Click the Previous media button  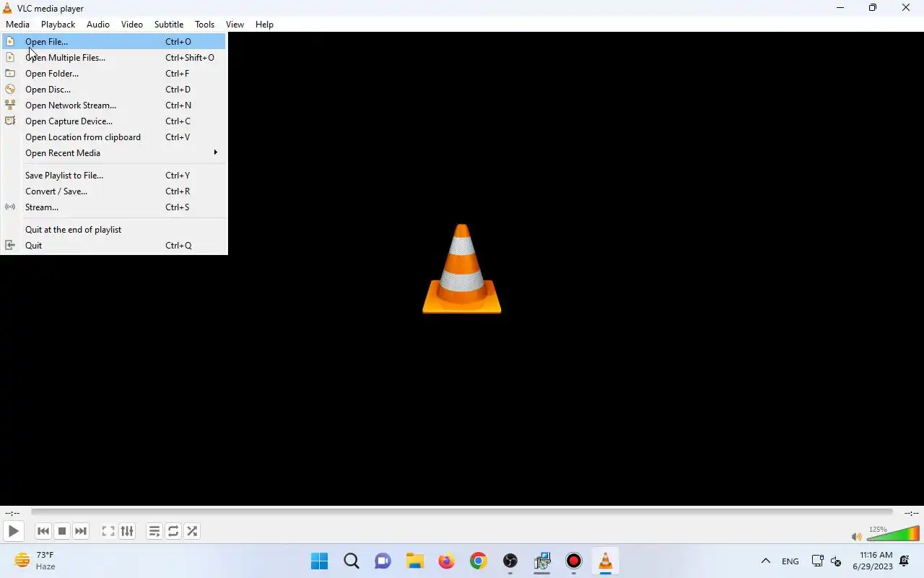(43, 531)
